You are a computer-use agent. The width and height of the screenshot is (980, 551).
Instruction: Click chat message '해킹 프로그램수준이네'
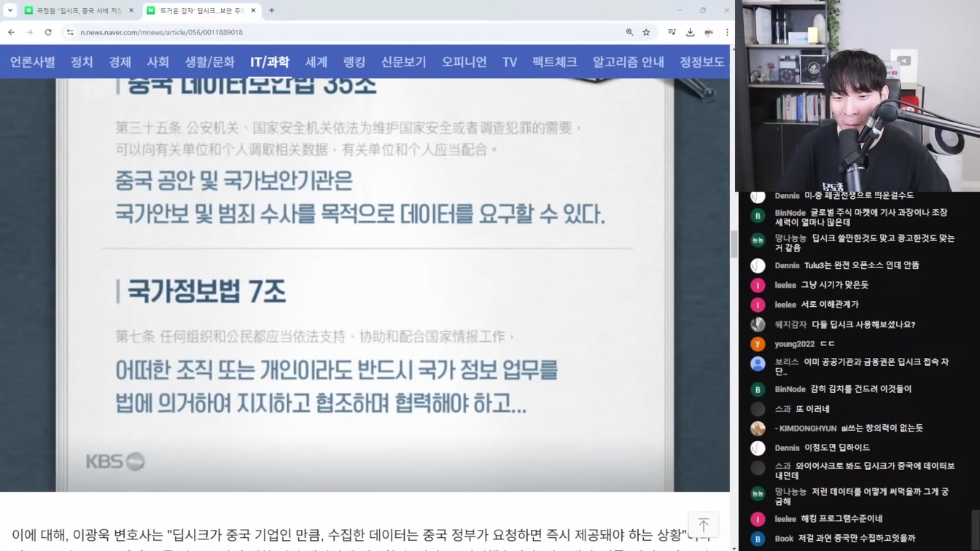[841, 519]
